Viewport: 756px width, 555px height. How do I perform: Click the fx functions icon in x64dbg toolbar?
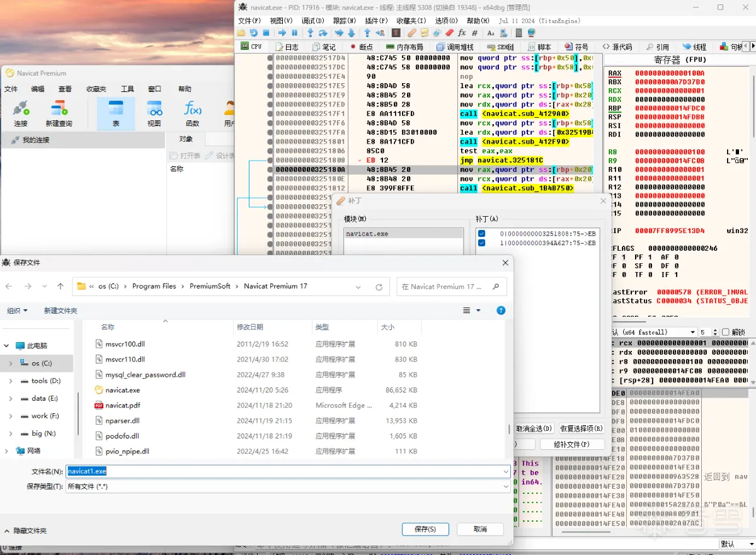tap(462, 33)
